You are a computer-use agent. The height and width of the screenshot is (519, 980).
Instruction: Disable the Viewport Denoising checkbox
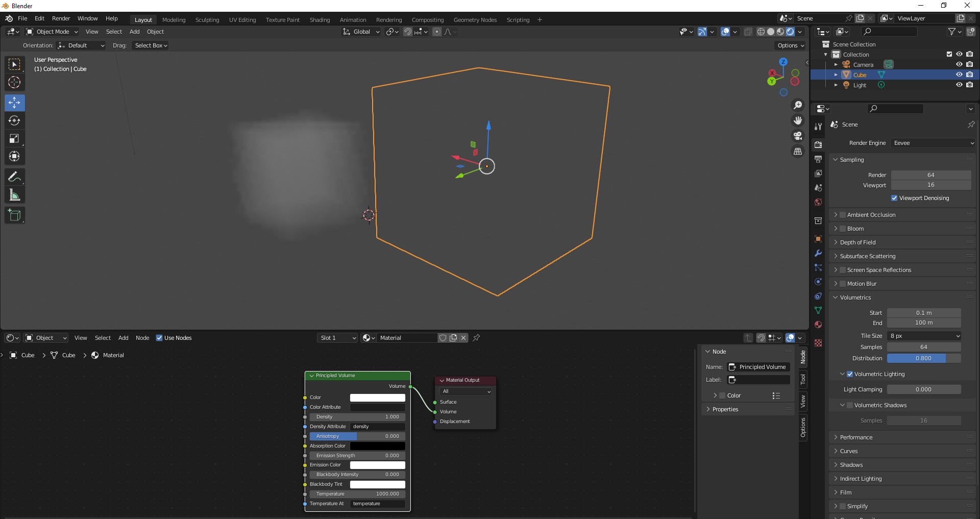pos(894,198)
